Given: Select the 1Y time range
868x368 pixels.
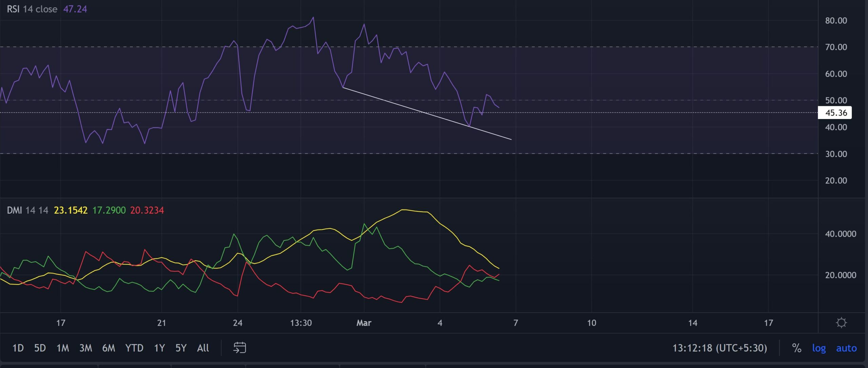Looking at the screenshot, I should point(159,348).
